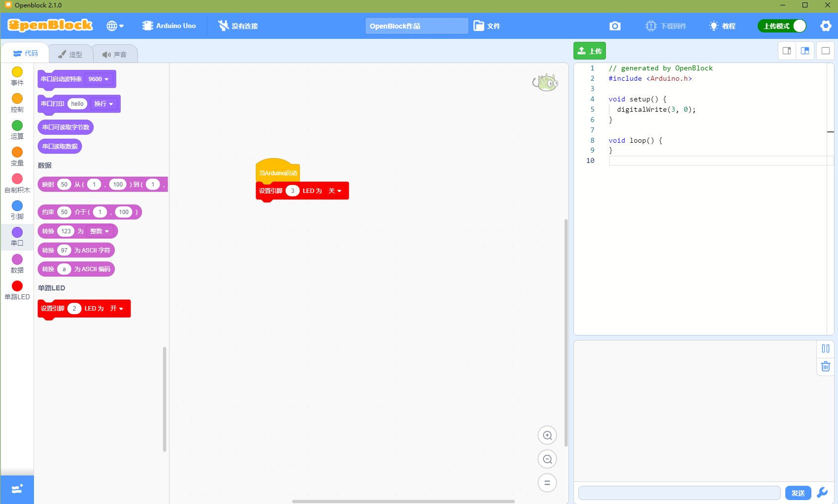Click the green 上传 upload button

[x=590, y=51]
